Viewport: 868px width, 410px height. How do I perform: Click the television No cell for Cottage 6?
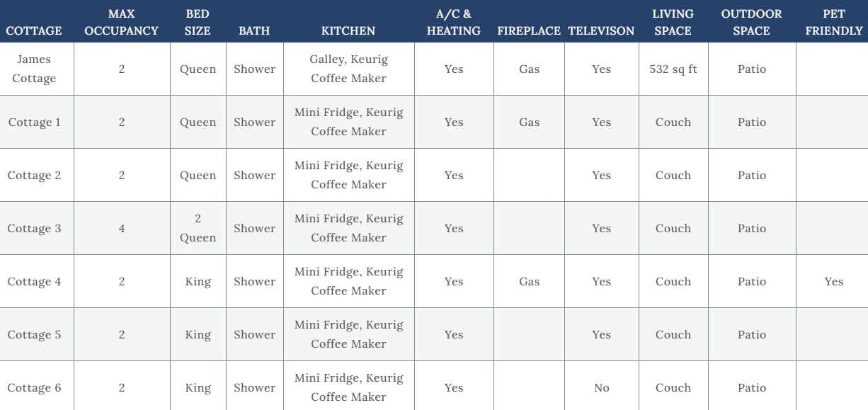[601, 387]
